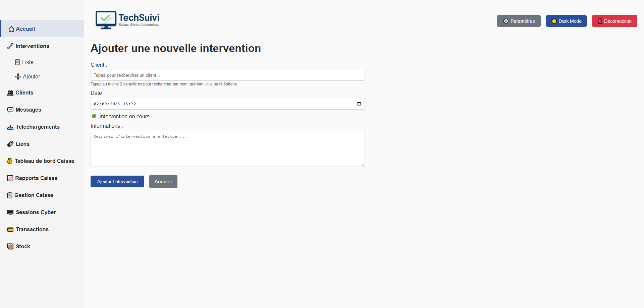Open Stock using the box icon
The height and width of the screenshot is (308, 644).
point(10,246)
